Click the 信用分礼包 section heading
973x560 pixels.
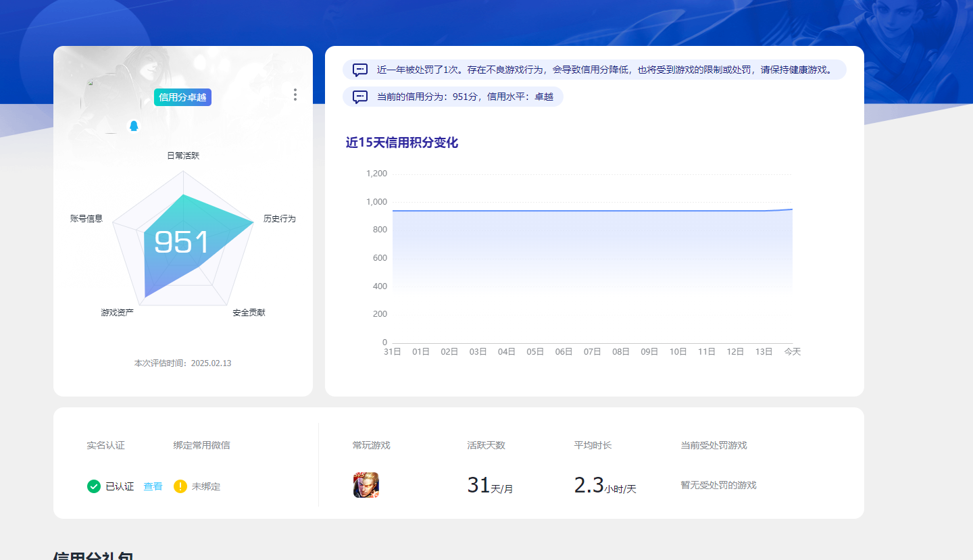pyautogui.click(x=93, y=556)
